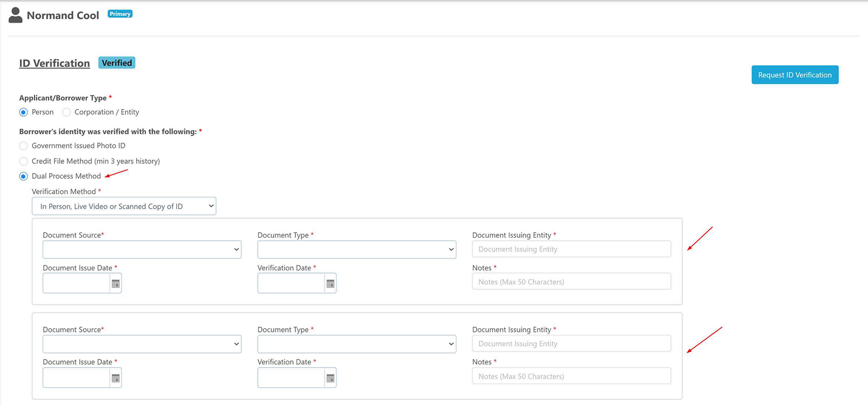The image size is (868, 406).
Task: Expand the first Document Source dropdown
Action: pos(142,249)
